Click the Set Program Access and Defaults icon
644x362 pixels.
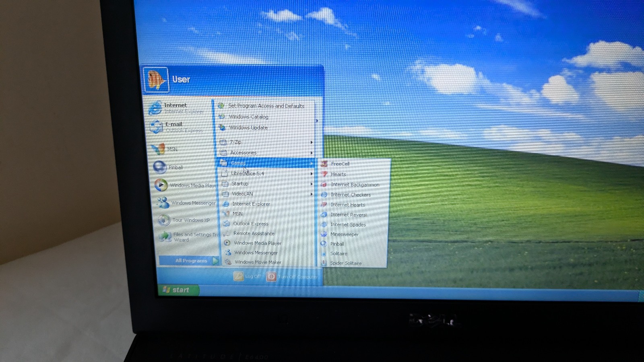point(221,106)
